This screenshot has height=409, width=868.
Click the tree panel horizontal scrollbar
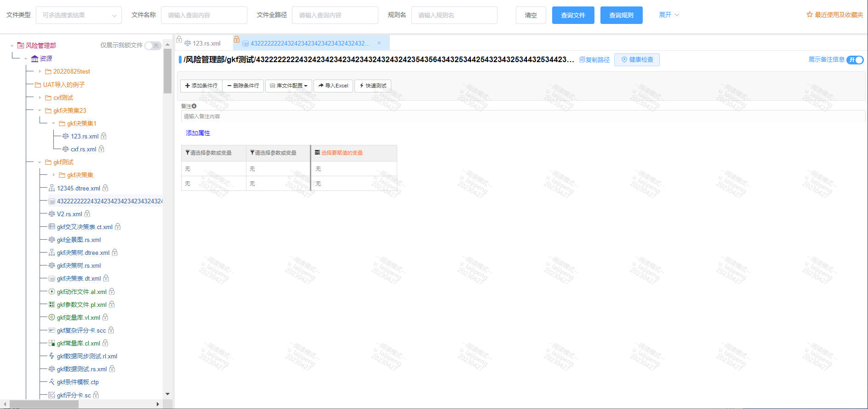pos(44,404)
